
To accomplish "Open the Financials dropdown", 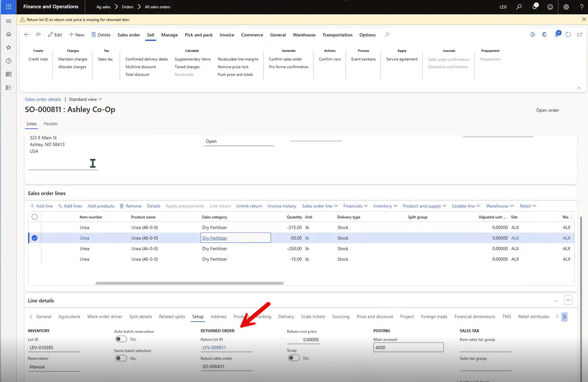I will [x=356, y=206].
